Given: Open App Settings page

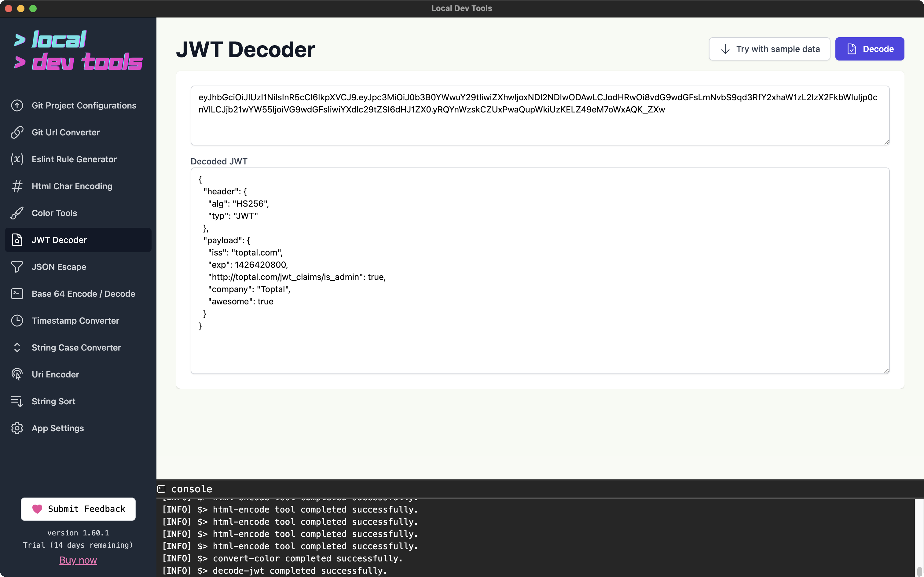Looking at the screenshot, I should point(78,428).
